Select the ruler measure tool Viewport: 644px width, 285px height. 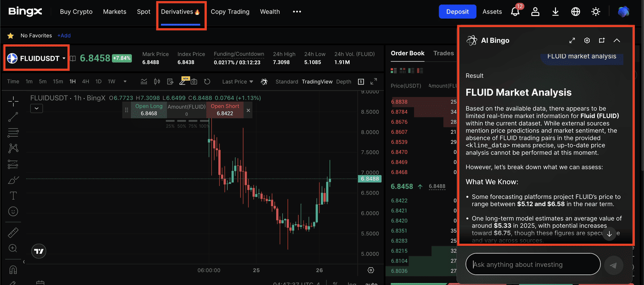pos(14,233)
